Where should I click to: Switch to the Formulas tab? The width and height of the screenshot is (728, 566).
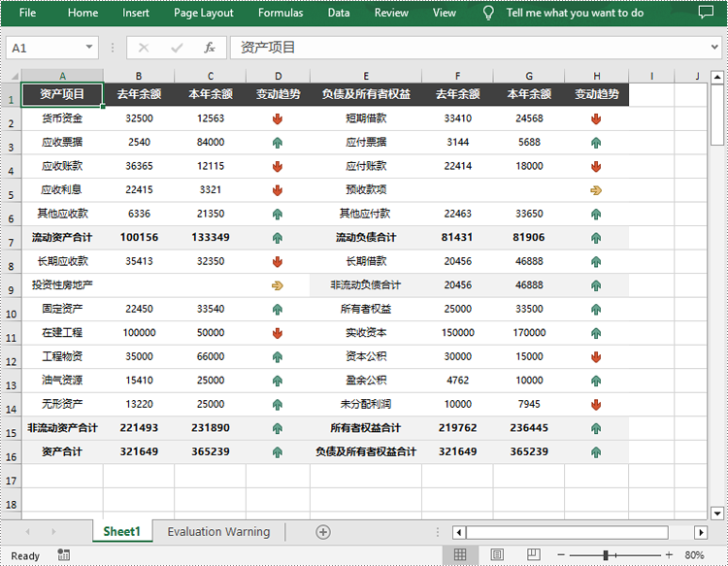coord(281,13)
